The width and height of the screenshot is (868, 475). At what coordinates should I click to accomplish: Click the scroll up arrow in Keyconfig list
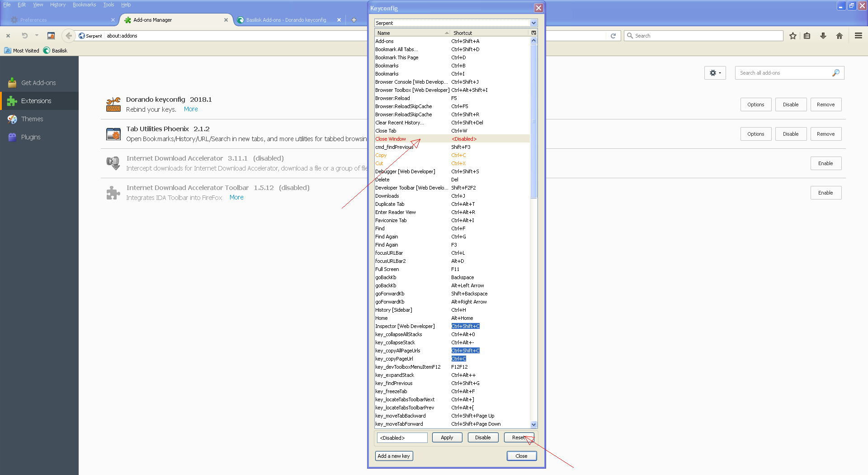point(533,40)
